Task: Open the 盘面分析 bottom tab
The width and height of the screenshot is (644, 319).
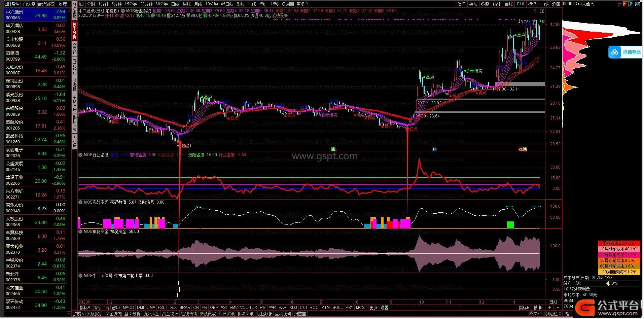Action: pyautogui.click(x=132, y=314)
